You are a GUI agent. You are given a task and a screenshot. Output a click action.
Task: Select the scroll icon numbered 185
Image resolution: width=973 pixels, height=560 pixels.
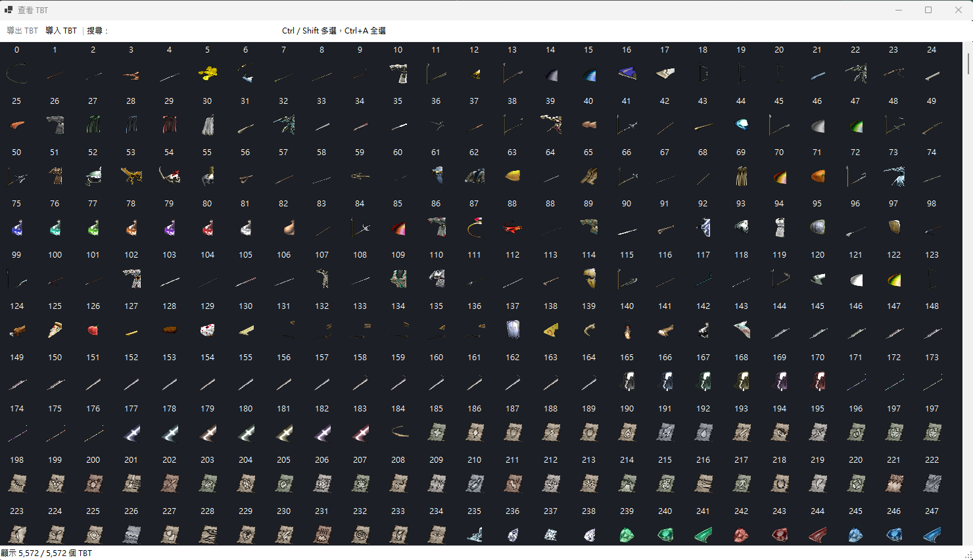437,432
